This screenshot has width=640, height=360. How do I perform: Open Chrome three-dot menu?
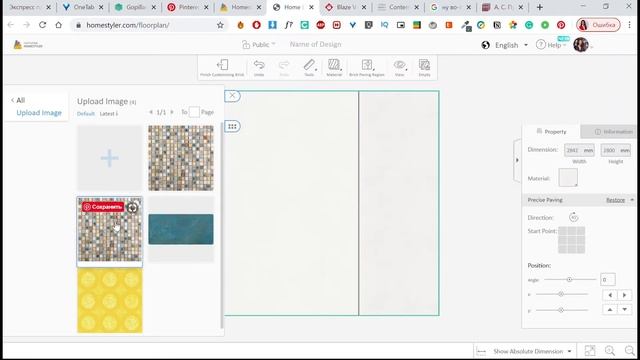(x=630, y=25)
